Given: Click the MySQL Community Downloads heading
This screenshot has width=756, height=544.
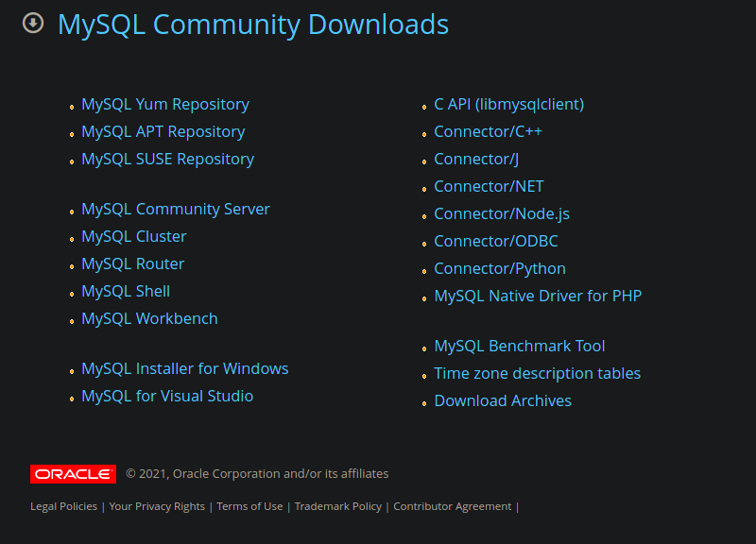Looking at the screenshot, I should 253,25.
